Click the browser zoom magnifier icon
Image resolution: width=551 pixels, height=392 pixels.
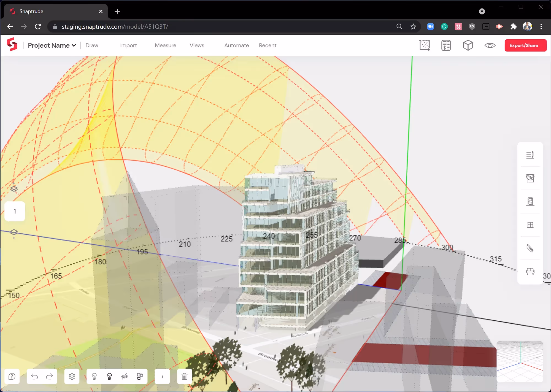[399, 26]
